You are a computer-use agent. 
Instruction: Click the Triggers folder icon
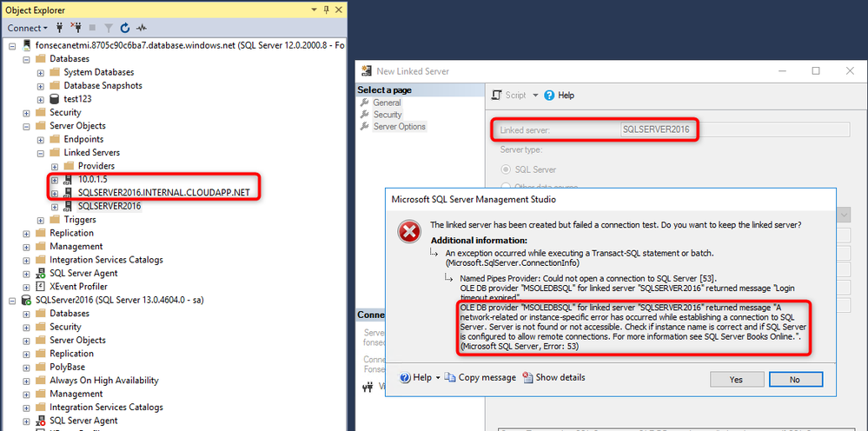coord(54,220)
